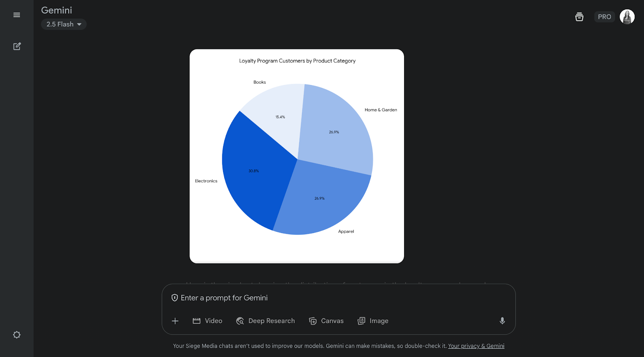Click the Gemini title in the header
This screenshot has width=644, height=357.
[x=56, y=10]
